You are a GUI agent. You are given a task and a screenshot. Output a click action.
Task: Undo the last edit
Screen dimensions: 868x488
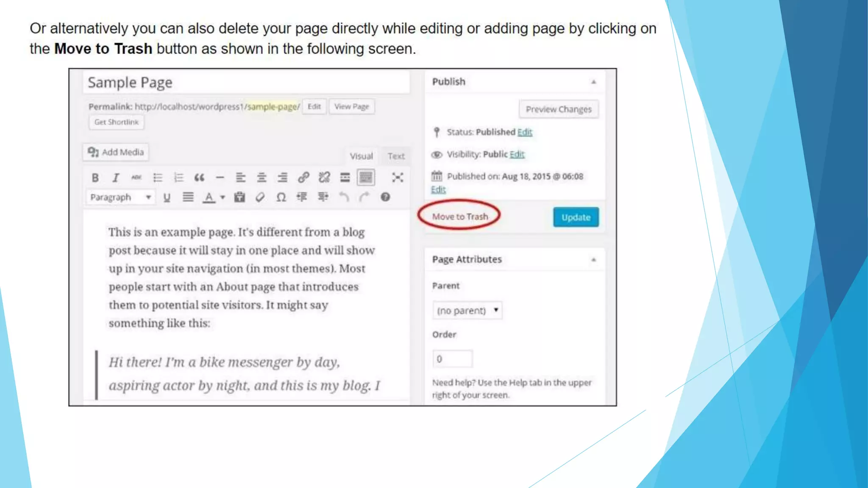(344, 197)
